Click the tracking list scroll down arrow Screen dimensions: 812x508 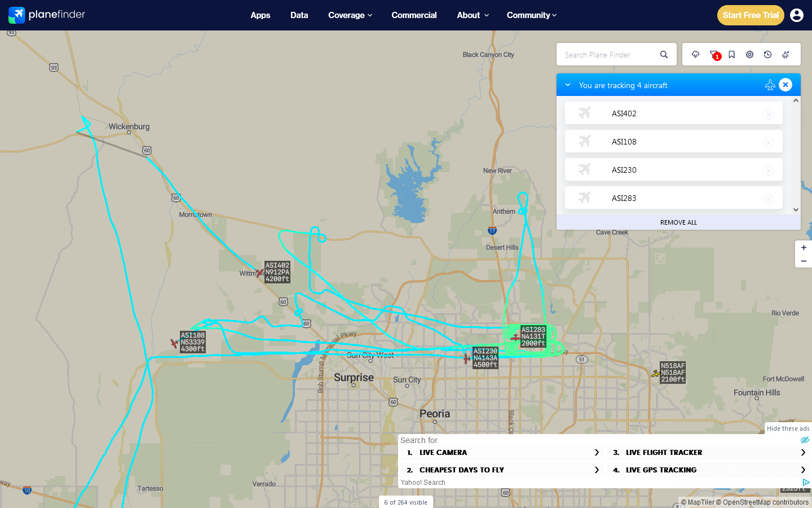point(796,209)
